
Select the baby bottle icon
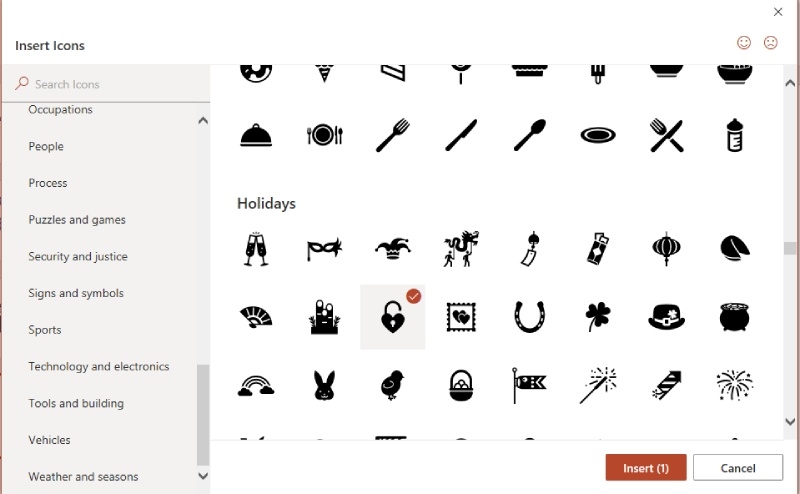pos(734,135)
